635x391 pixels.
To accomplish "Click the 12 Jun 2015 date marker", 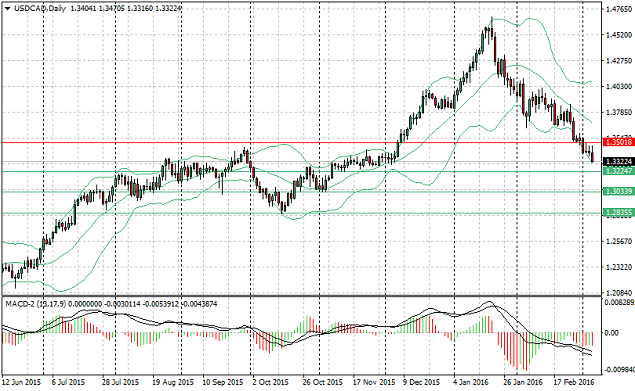I will coord(21,382).
